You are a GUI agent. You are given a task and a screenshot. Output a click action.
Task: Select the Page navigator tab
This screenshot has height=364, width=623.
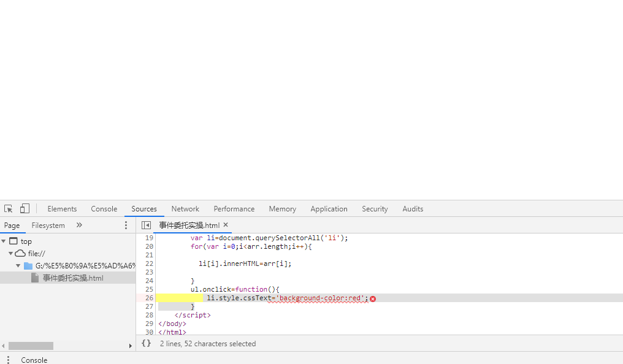click(12, 226)
